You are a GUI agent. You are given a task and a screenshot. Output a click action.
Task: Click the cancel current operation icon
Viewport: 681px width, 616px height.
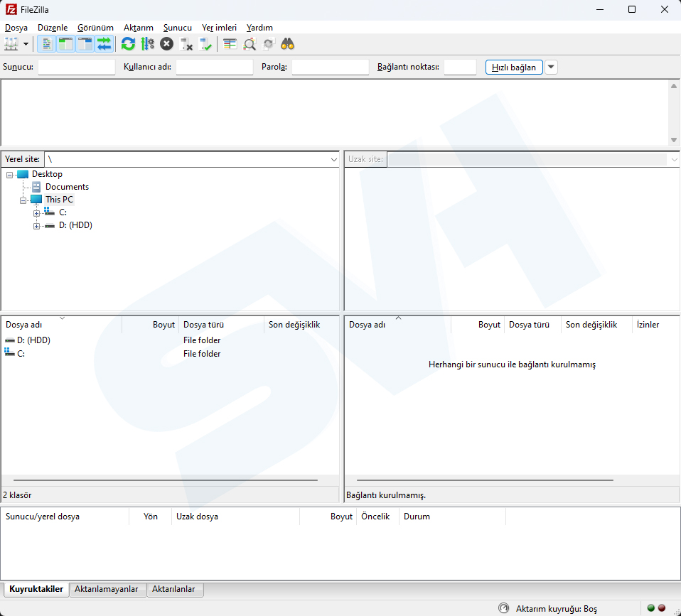(167, 44)
